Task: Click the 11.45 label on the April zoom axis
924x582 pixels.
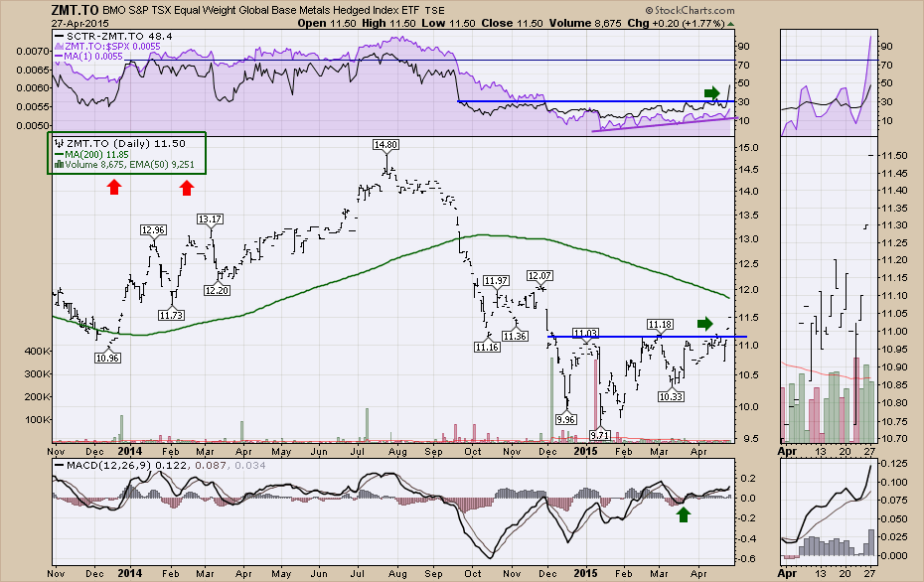Action: (x=895, y=173)
